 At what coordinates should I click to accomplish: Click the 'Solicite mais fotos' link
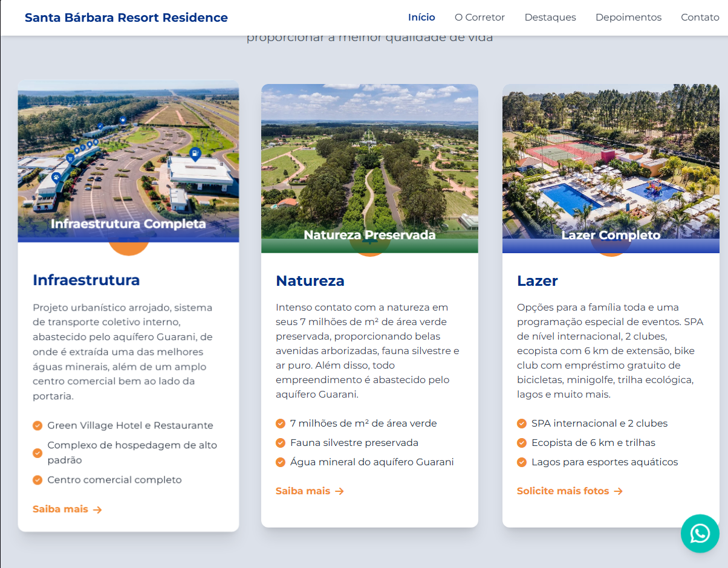coord(563,491)
